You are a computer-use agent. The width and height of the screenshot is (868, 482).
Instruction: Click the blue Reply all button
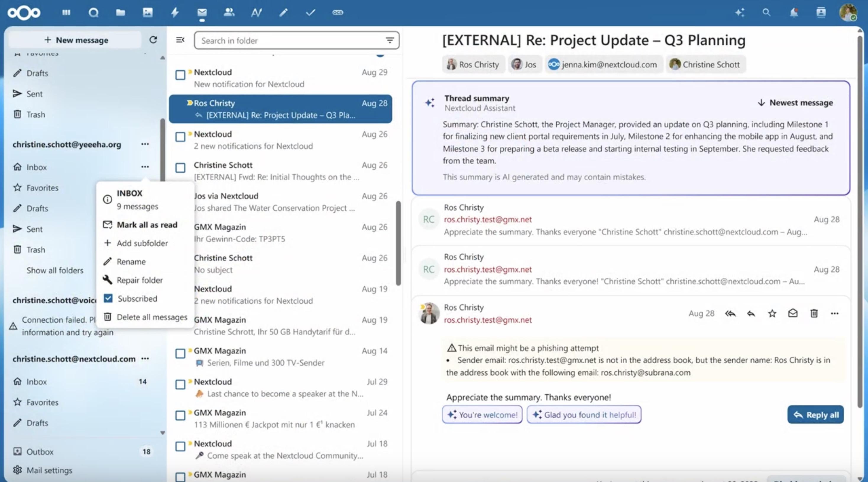(x=815, y=415)
